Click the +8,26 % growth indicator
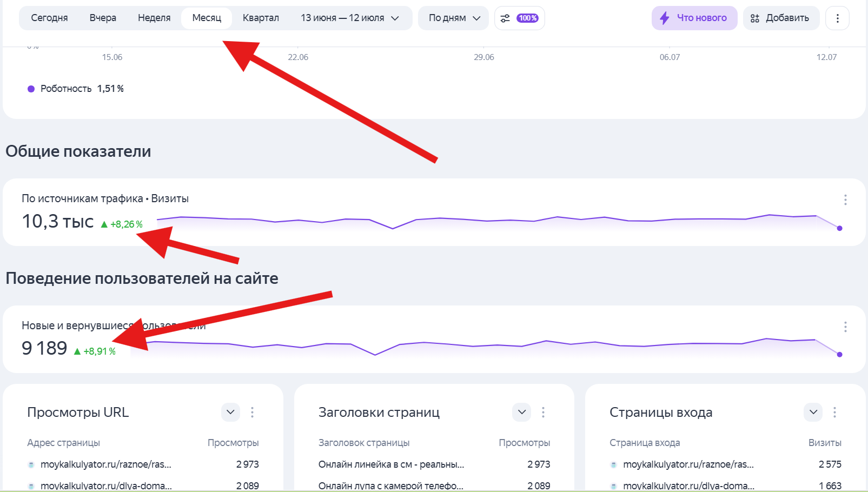This screenshot has height=492, width=868. 122,224
